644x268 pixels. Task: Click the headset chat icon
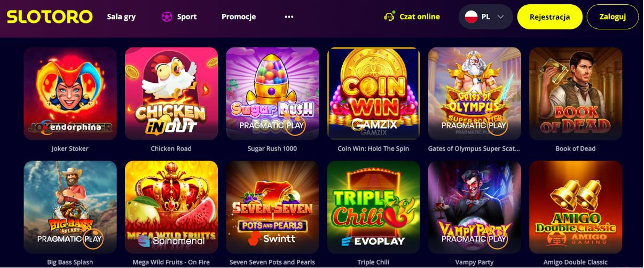[389, 17]
